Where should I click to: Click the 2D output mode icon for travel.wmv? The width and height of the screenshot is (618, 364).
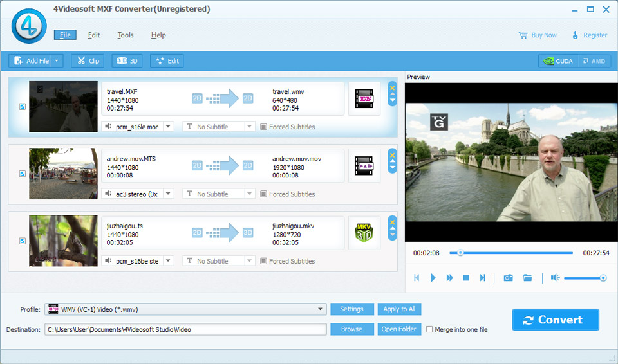248,98
